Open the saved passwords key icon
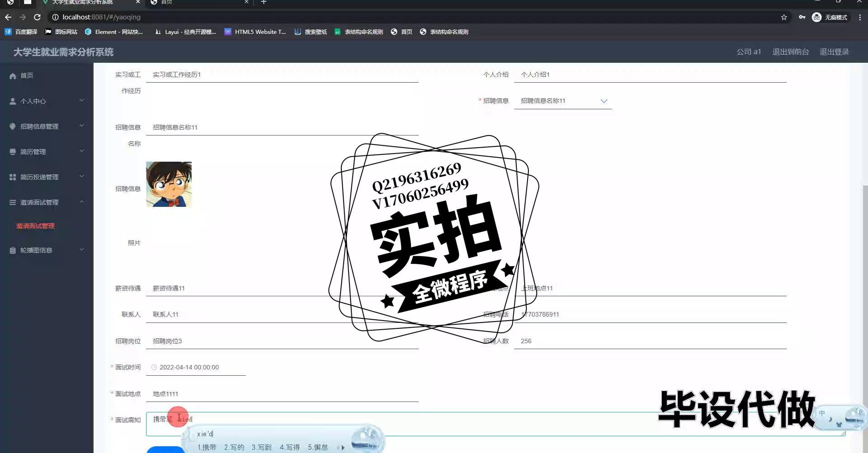Screen dimensions: 868x453 (x=802, y=17)
